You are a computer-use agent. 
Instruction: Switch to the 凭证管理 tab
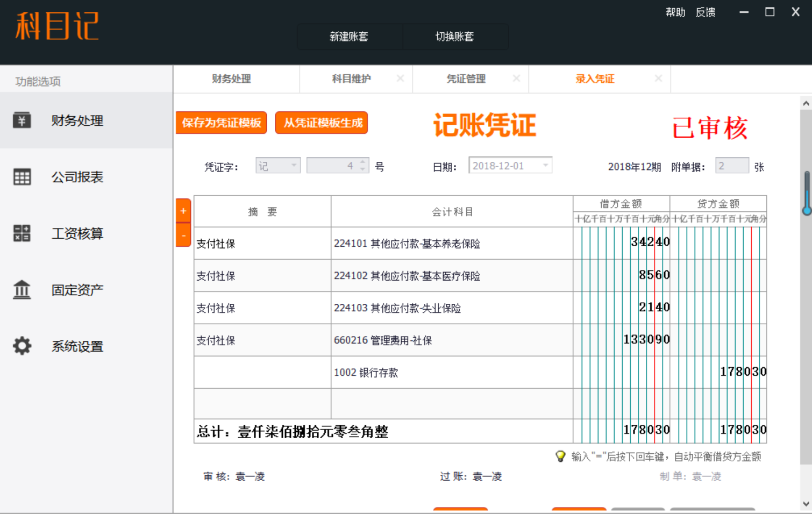click(x=466, y=79)
